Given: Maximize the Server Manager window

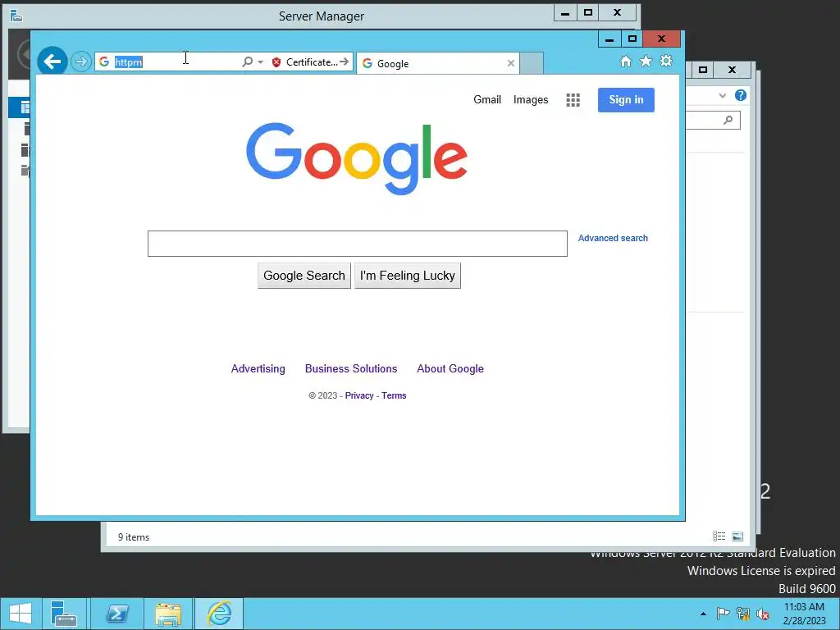Looking at the screenshot, I should click(x=587, y=12).
